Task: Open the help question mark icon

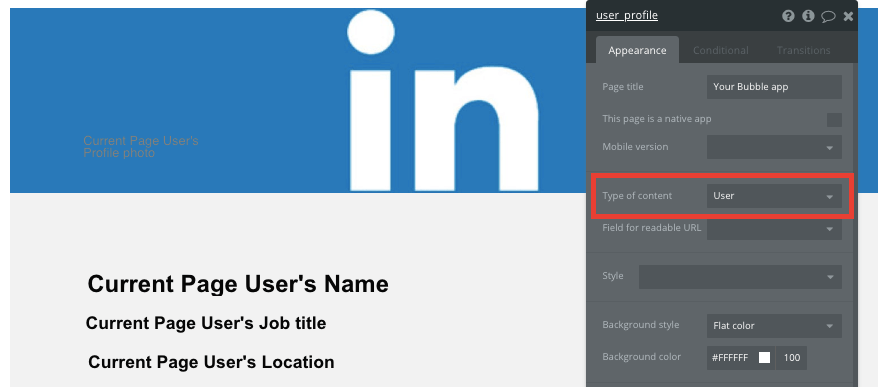Action: [788, 16]
